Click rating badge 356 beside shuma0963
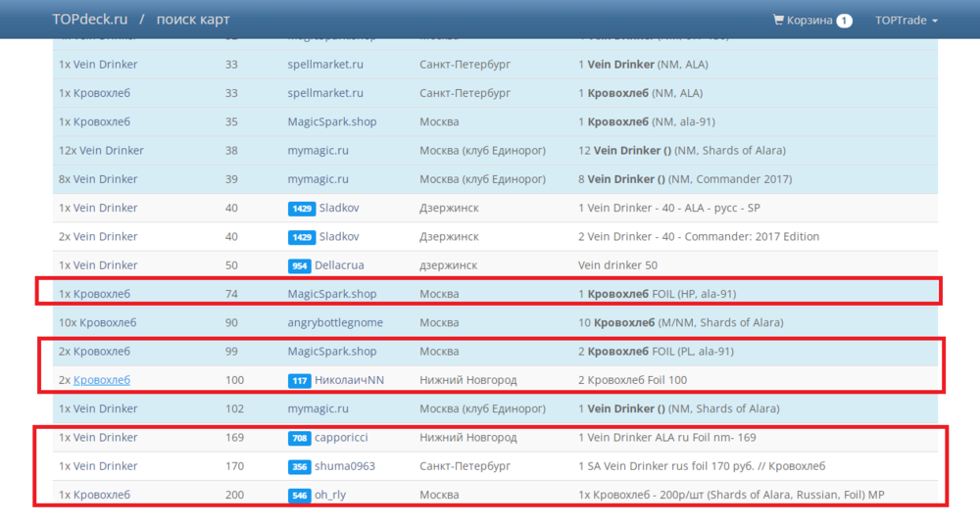Viewport: 980px width, 525px height. pos(299,466)
